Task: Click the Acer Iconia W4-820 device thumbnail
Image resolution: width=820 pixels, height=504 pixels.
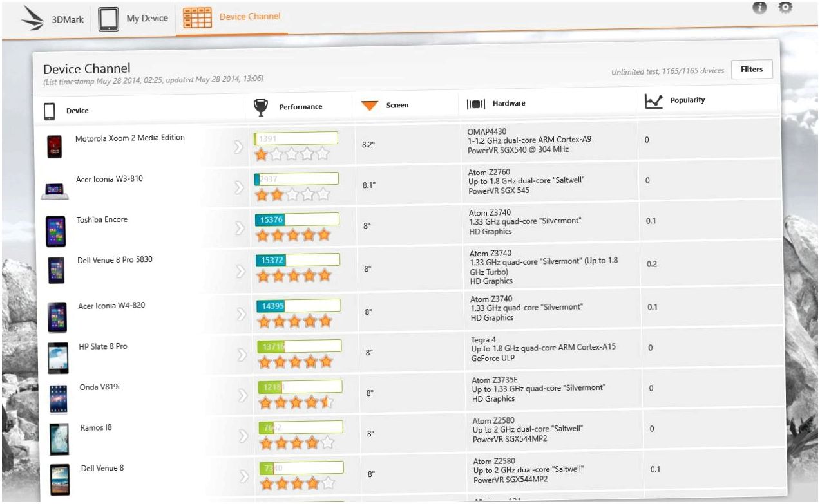Action: 57,317
